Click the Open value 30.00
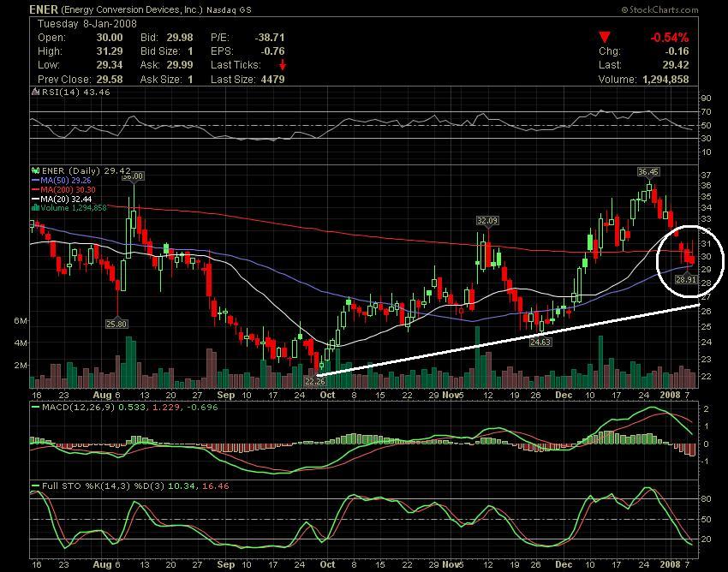This screenshot has width=728, height=572. [110, 38]
